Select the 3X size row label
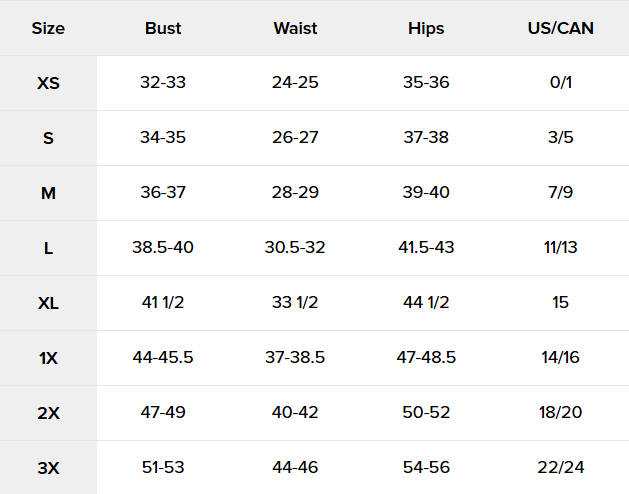The image size is (629, 494). click(48, 467)
